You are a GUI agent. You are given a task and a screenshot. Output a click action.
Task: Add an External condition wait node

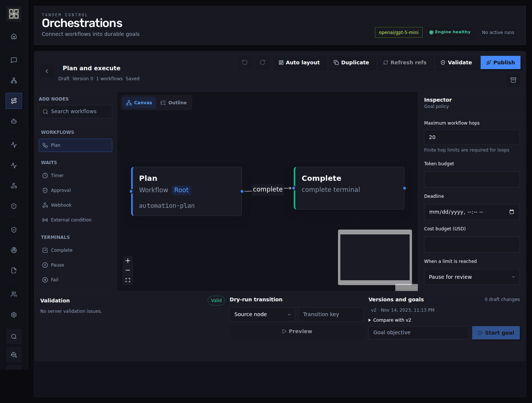[x=75, y=220]
